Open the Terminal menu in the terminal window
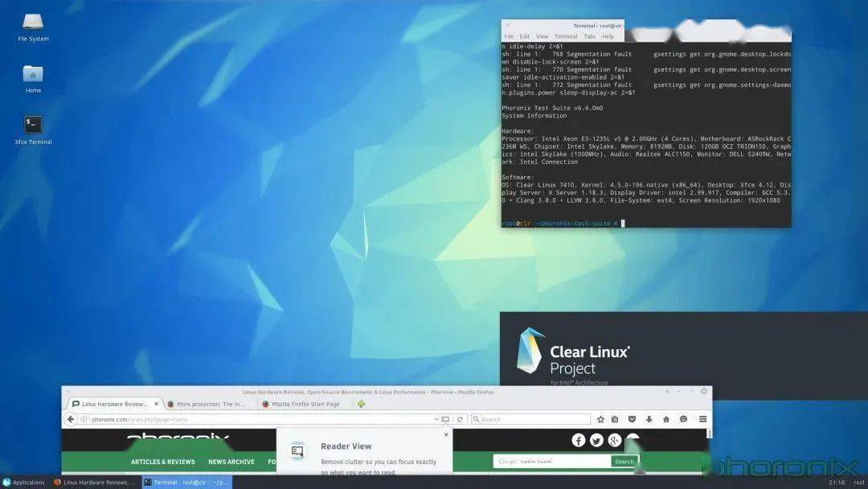868x489 pixels. pyautogui.click(x=566, y=36)
